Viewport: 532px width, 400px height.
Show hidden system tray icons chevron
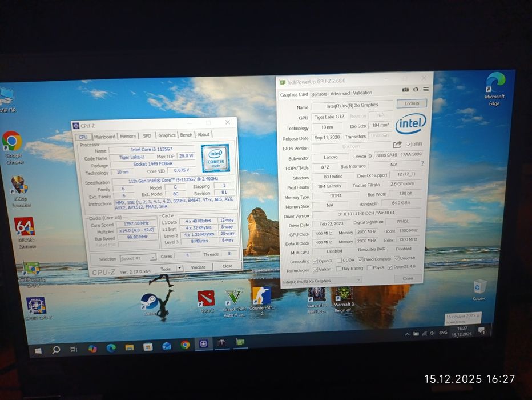coord(407,334)
